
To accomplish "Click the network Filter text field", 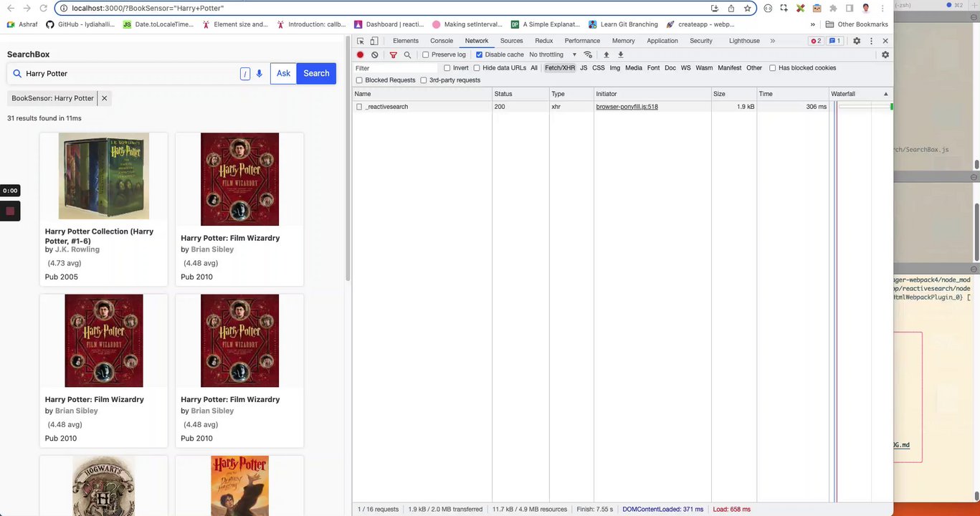I will pyautogui.click(x=395, y=68).
